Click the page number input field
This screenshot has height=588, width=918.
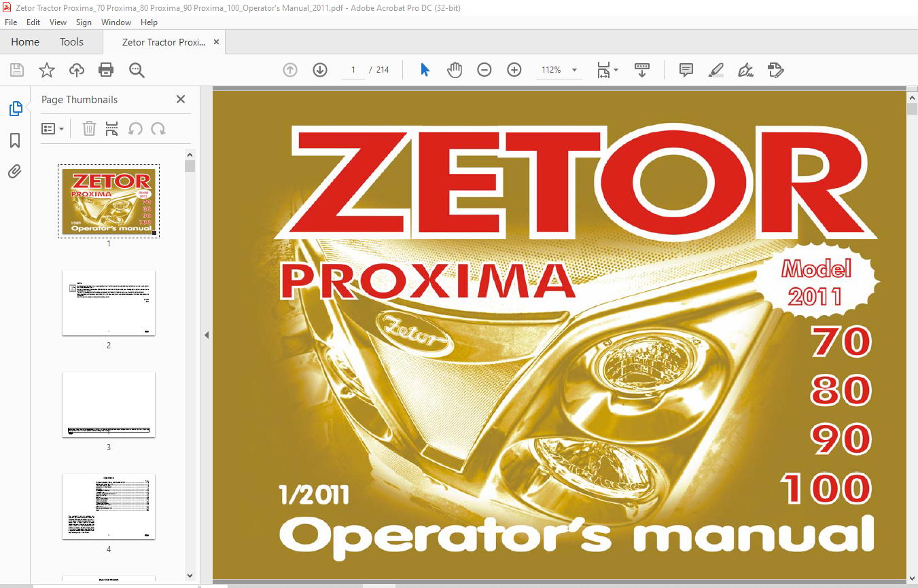tap(353, 70)
